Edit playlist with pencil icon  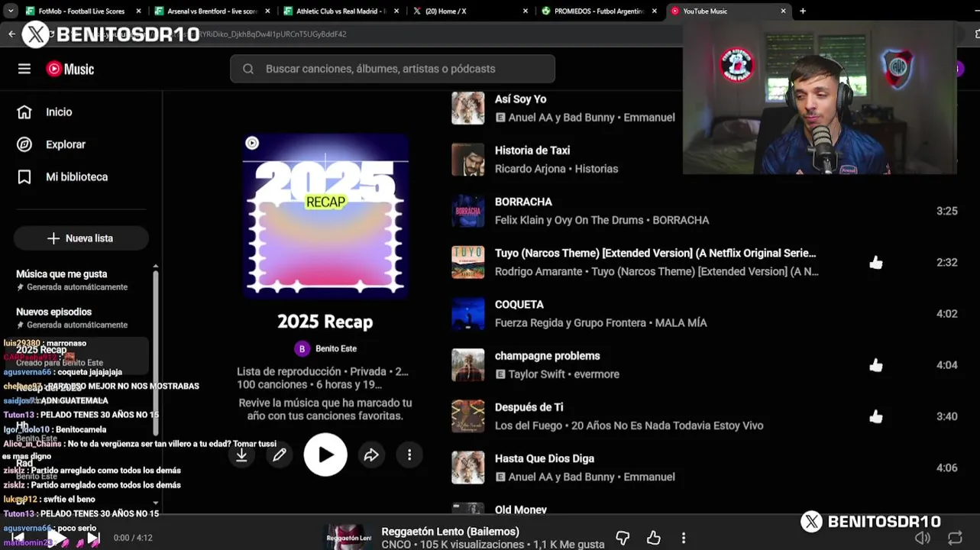(x=280, y=455)
